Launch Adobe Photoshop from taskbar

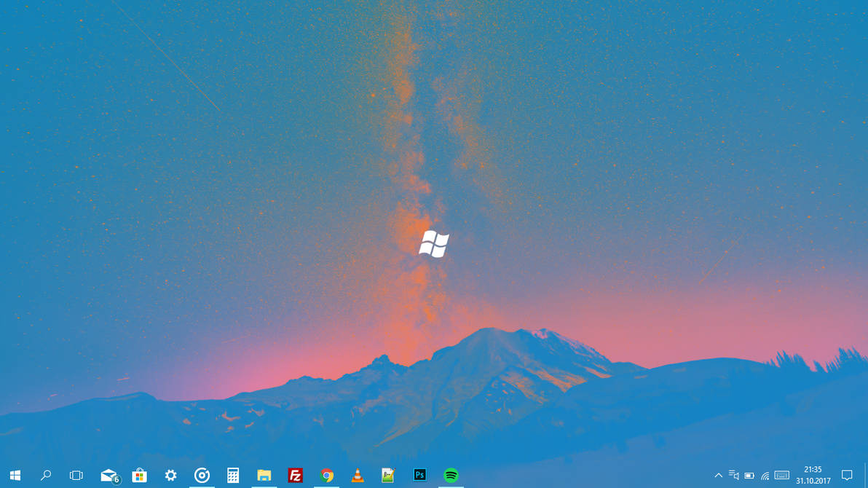point(419,476)
